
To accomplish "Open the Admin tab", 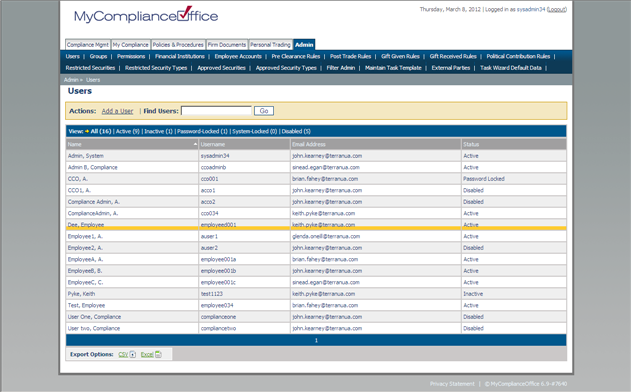I will point(304,45).
